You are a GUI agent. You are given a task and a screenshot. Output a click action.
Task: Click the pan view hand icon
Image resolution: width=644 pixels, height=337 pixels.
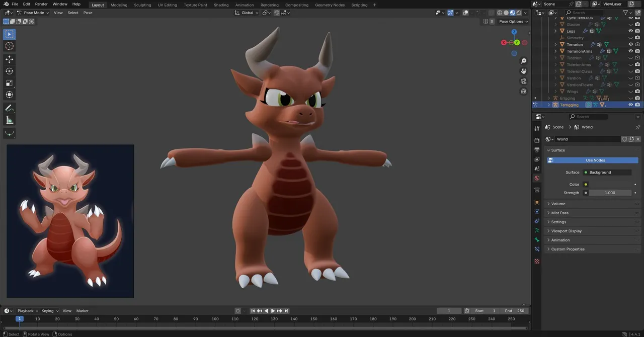[524, 71]
